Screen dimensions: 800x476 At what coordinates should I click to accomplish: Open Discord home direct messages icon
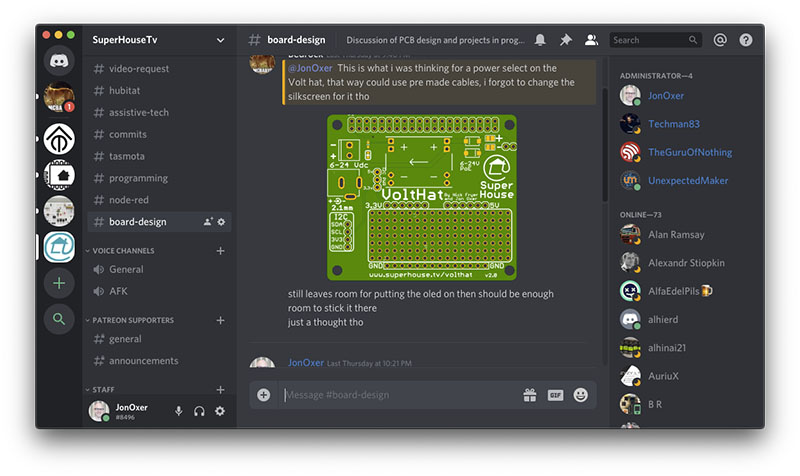click(59, 61)
